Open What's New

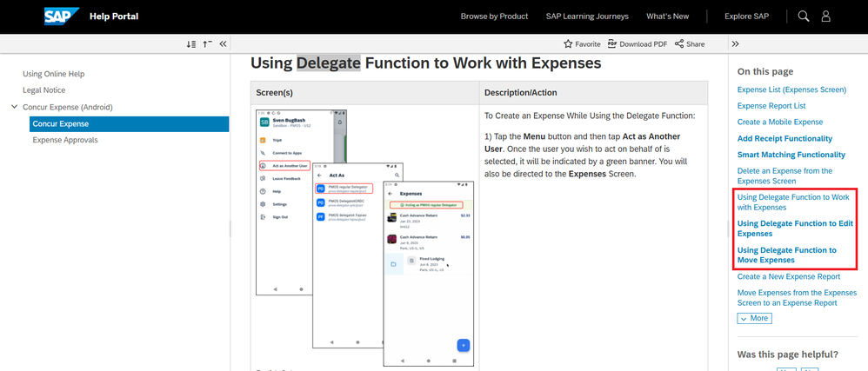pyautogui.click(x=668, y=16)
